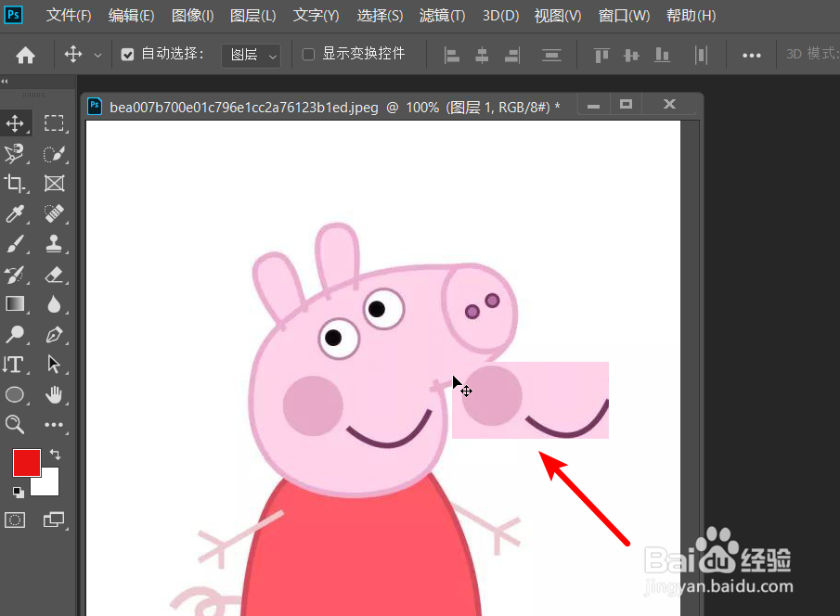Viewport: 840px width, 616px height.
Task: Click the distribute horizontally button
Action: coord(701,55)
